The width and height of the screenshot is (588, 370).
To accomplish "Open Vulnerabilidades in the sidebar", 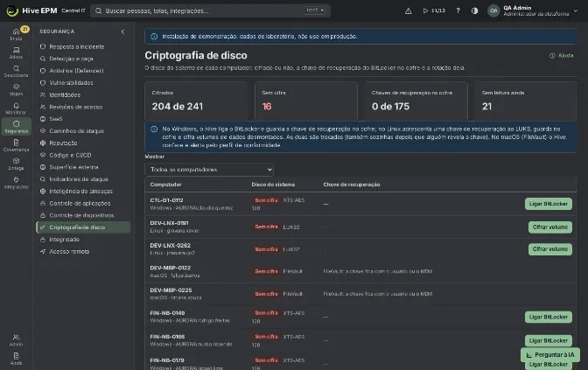I will tap(83, 83).
